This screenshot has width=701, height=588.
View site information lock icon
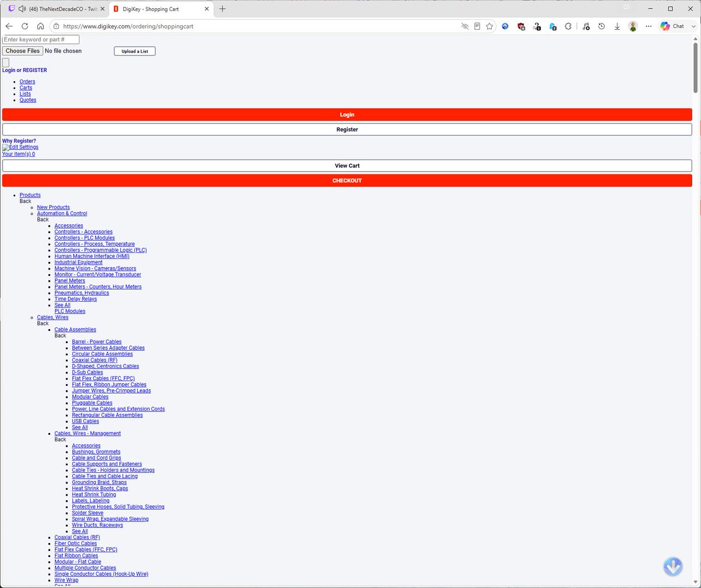tap(56, 26)
